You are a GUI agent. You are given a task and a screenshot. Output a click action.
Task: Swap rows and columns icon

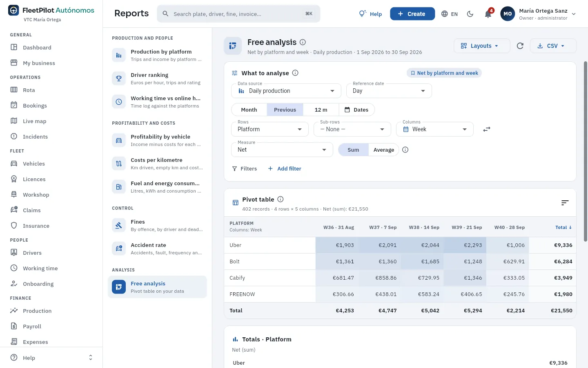point(486,129)
